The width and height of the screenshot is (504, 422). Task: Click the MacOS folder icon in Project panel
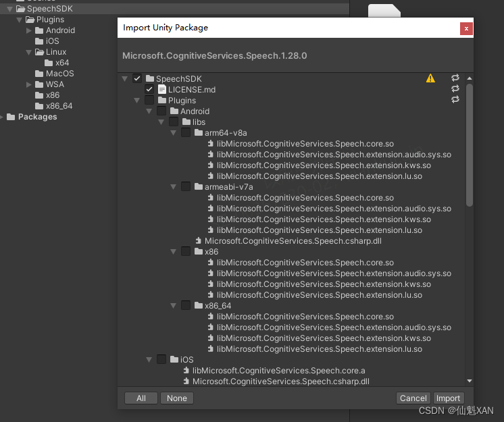point(39,74)
